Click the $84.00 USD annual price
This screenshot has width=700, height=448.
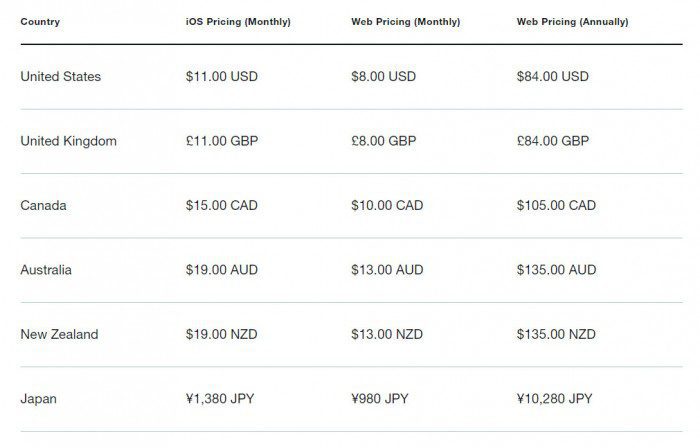point(553,77)
